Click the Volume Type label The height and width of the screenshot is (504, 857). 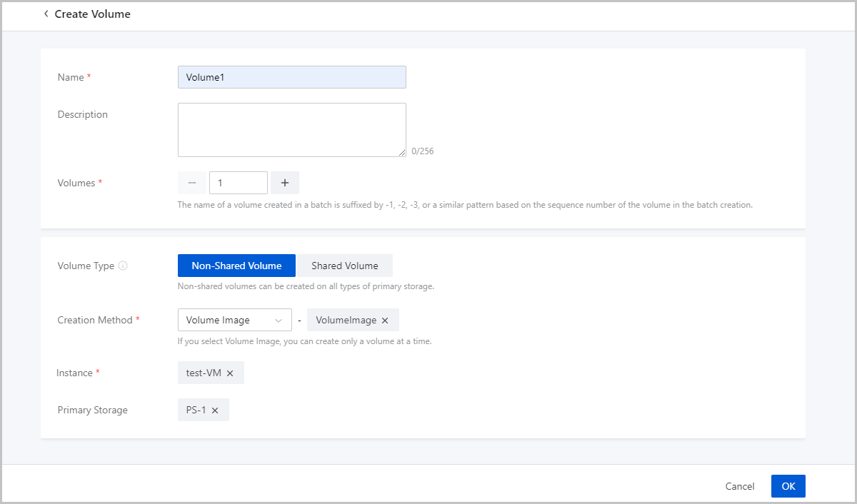(86, 266)
